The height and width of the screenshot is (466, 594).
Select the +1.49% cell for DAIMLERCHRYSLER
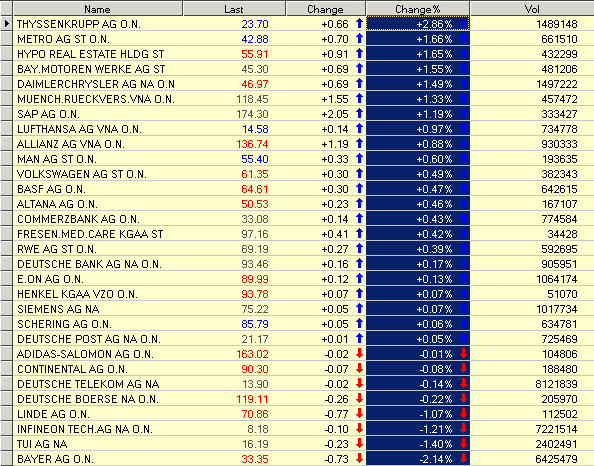(418, 84)
